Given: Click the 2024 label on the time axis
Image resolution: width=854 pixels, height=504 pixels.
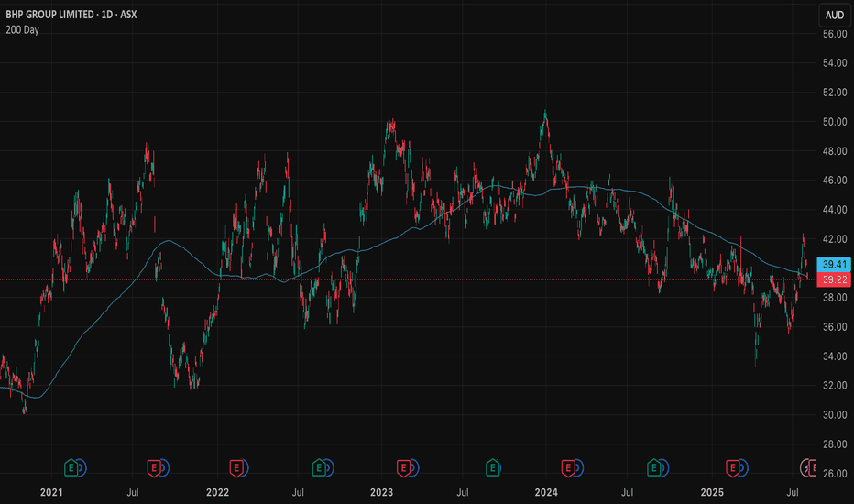Looking at the screenshot, I should 546,493.
